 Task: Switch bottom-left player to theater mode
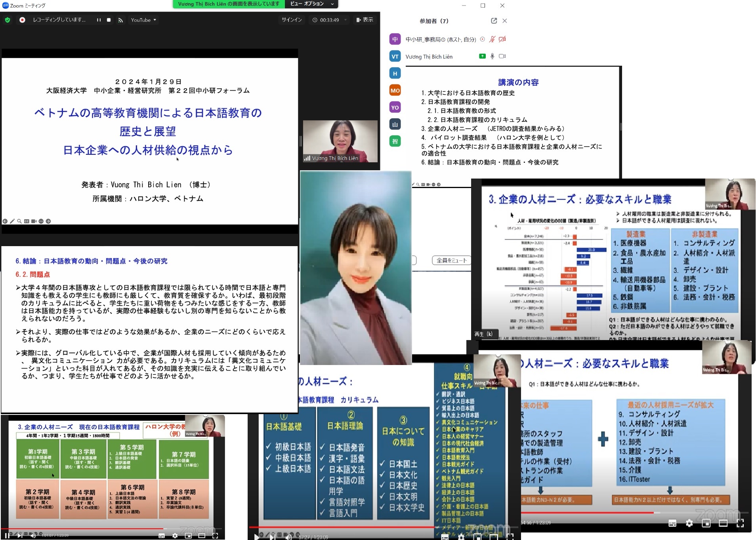[x=202, y=536]
